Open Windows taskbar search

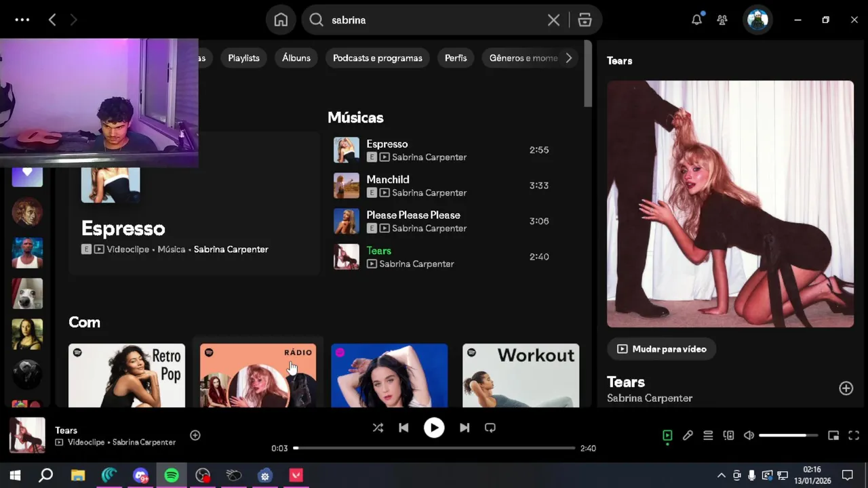(x=46, y=475)
